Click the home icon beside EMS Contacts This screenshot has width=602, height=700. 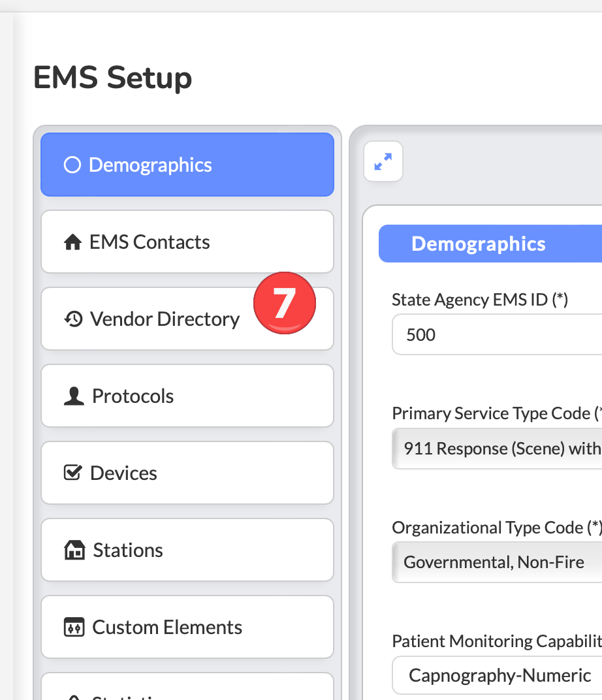click(72, 242)
